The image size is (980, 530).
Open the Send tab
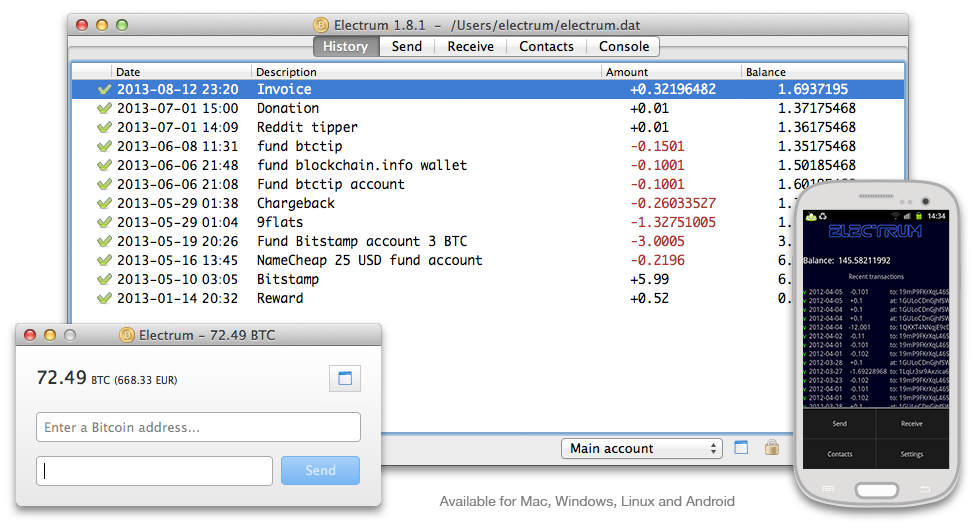pos(406,46)
